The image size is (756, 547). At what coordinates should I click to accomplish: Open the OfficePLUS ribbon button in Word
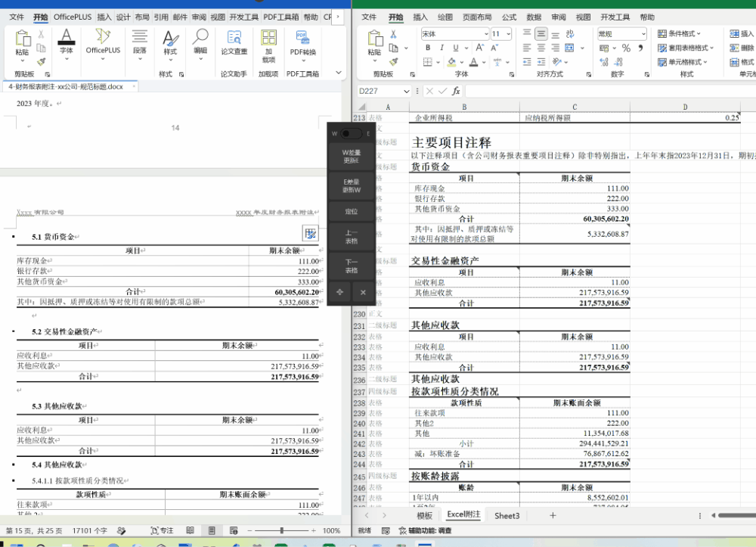103,45
